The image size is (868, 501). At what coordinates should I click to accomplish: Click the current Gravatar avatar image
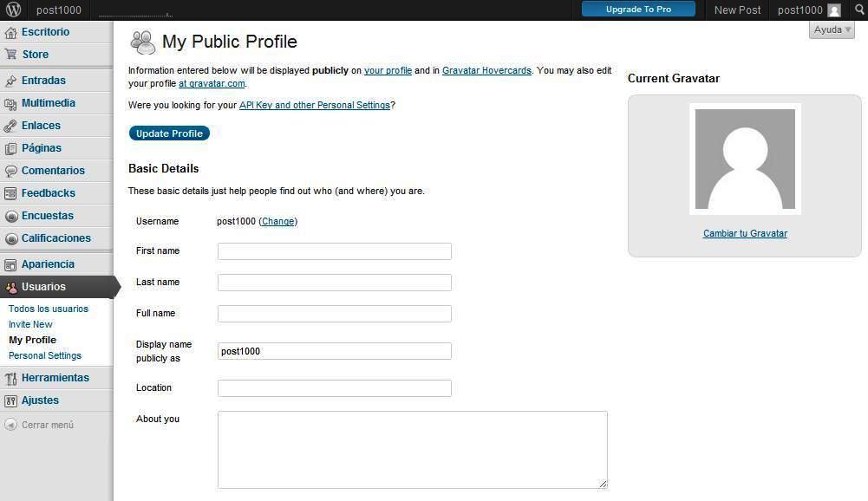(745, 159)
